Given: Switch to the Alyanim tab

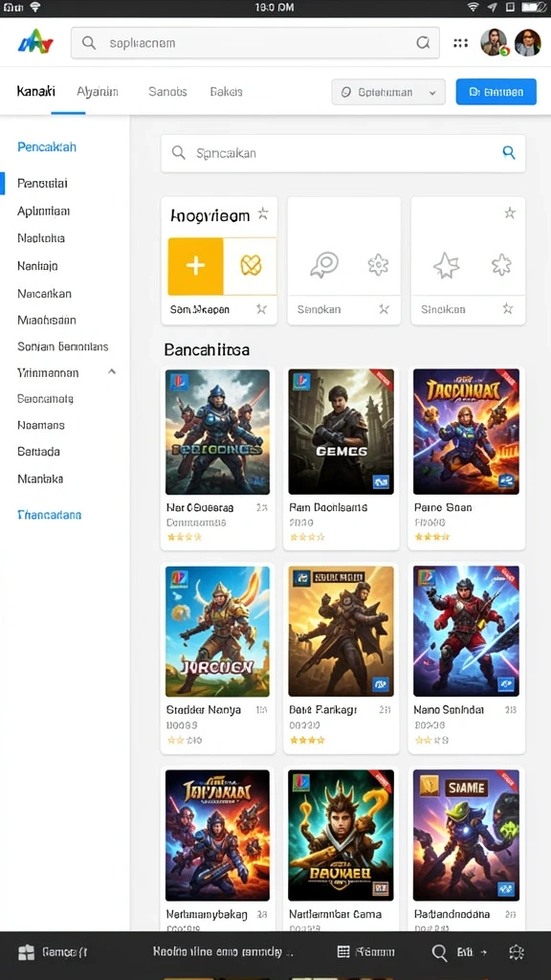Looking at the screenshot, I should pyautogui.click(x=98, y=91).
